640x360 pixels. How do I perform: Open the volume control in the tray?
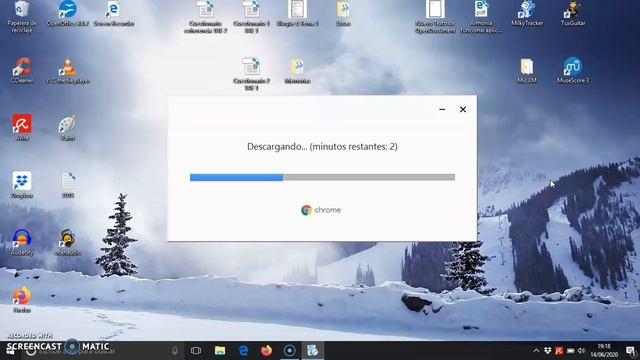[582, 351]
